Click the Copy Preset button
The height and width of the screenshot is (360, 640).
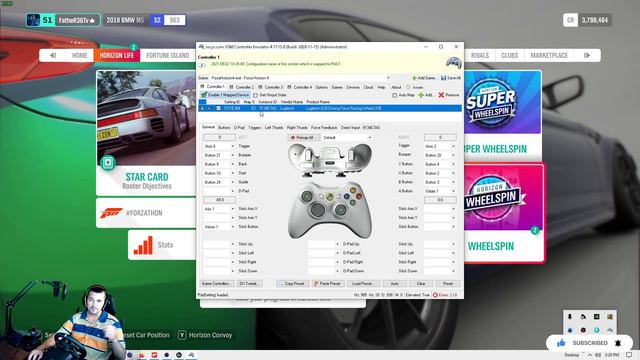pos(292,283)
